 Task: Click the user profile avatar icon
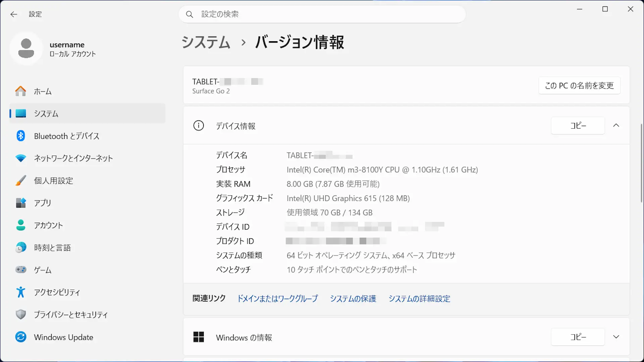click(26, 49)
